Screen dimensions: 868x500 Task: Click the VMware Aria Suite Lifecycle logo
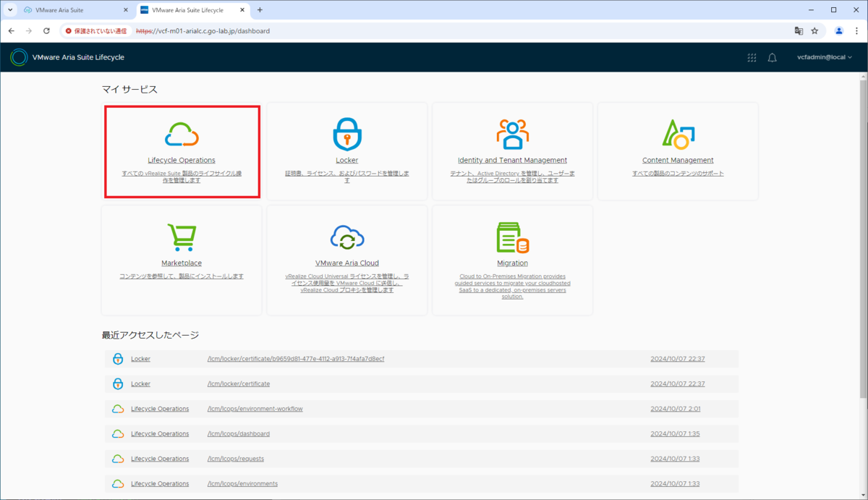(x=19, y=57)
